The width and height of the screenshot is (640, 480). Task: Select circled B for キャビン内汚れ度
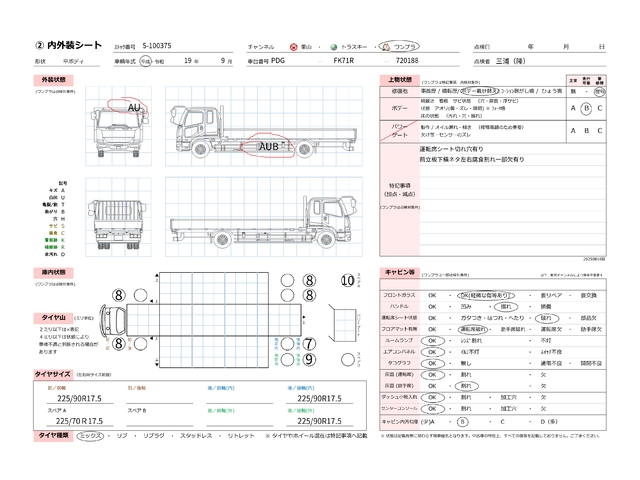click(x=462, y=422)
